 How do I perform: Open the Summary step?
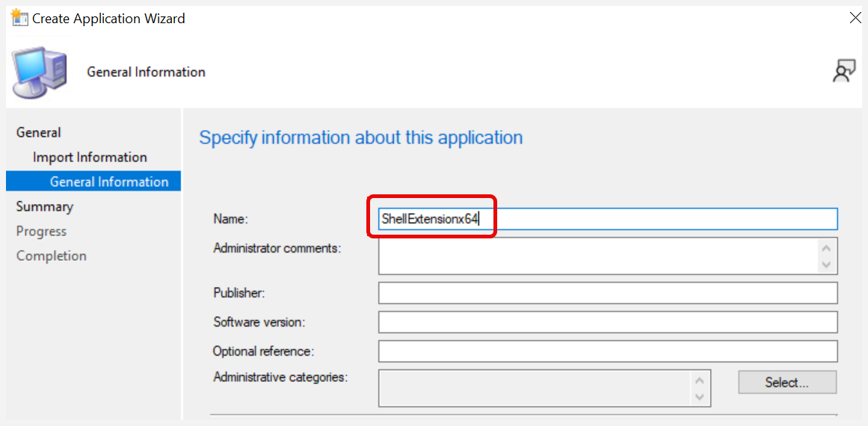tap(44, 207)
